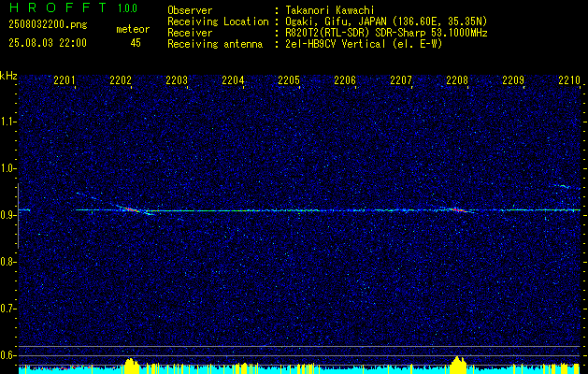
Task: Click the red meteor echo near 2208
Action: [457, 210]
